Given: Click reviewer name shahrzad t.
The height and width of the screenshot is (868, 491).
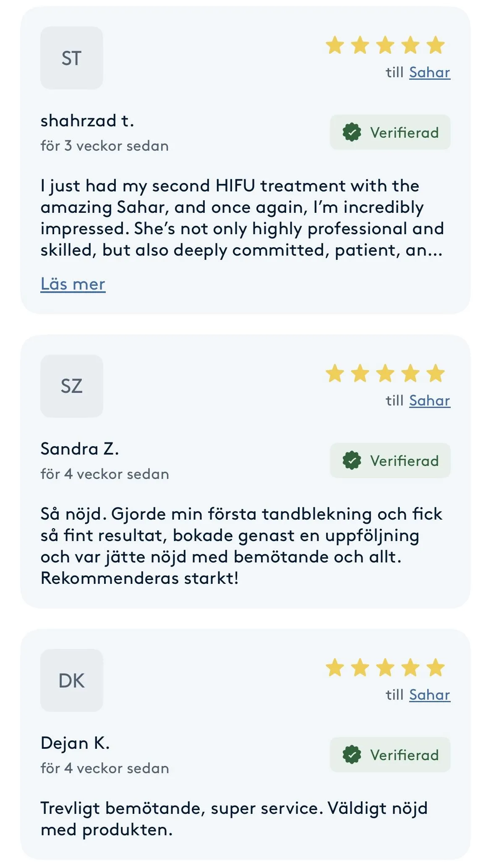Looking at the screenshot, I should (87, 121).
